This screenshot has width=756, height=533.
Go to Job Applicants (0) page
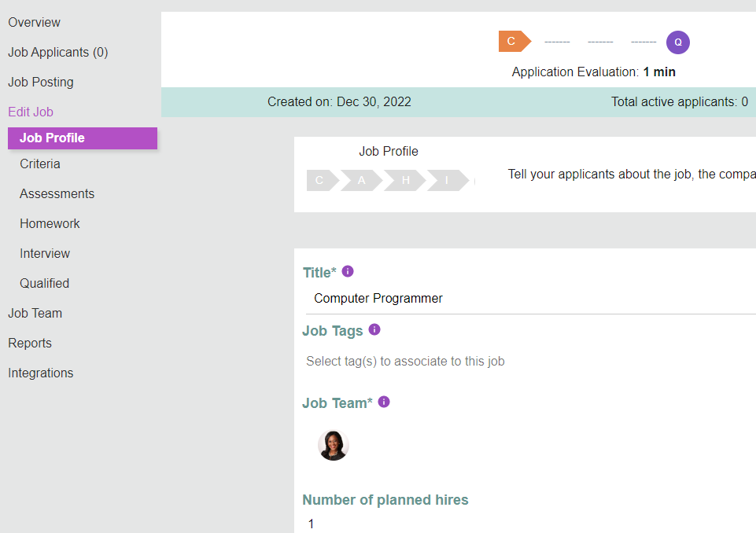(58, 52)
